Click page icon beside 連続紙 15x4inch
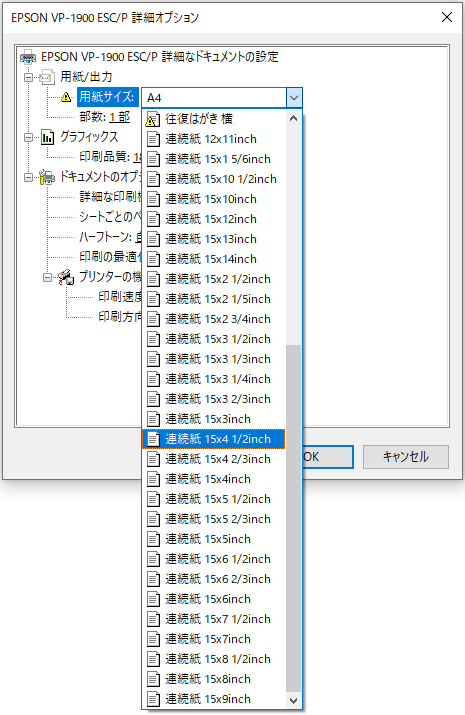The width and height of the screenshot is (465, 715). (x=154, y=479)
